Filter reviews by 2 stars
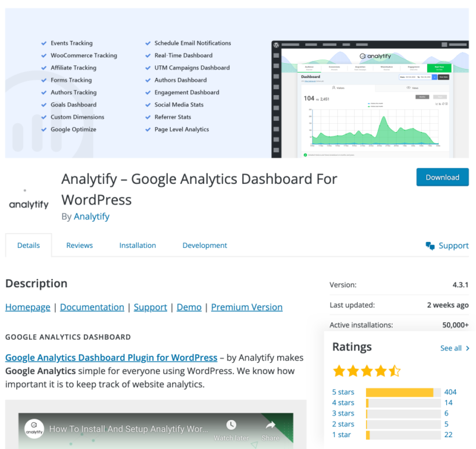Screen dimensions: 476x449 click(x=343, y=424)
